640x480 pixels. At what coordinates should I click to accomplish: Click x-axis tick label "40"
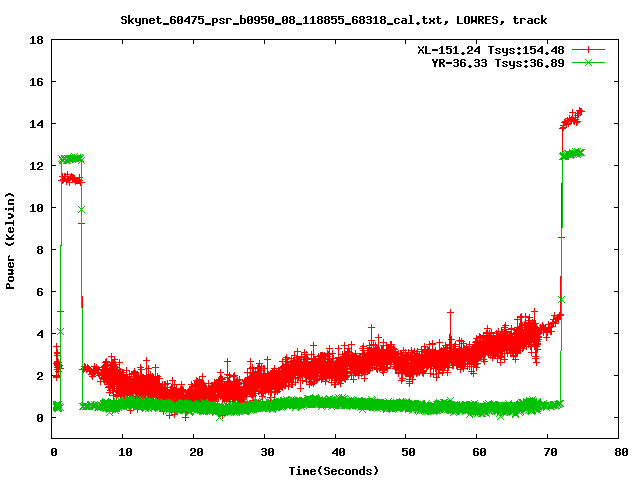338,452
